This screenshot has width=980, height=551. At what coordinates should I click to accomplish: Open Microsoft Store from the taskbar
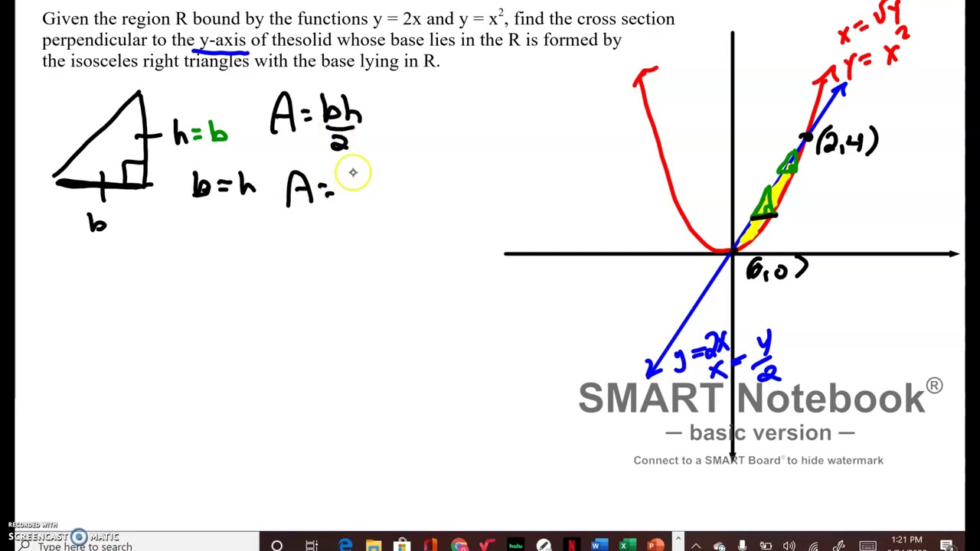point(402,545)
